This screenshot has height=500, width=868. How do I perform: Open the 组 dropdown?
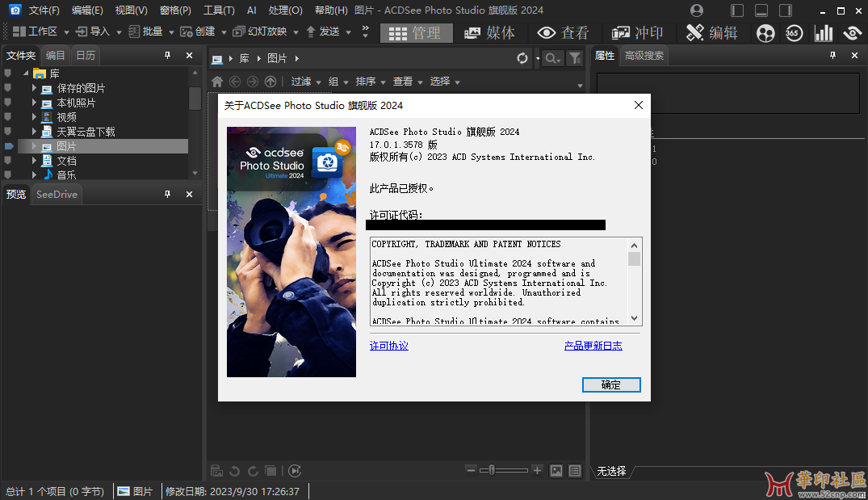click(x=338, y=82)
